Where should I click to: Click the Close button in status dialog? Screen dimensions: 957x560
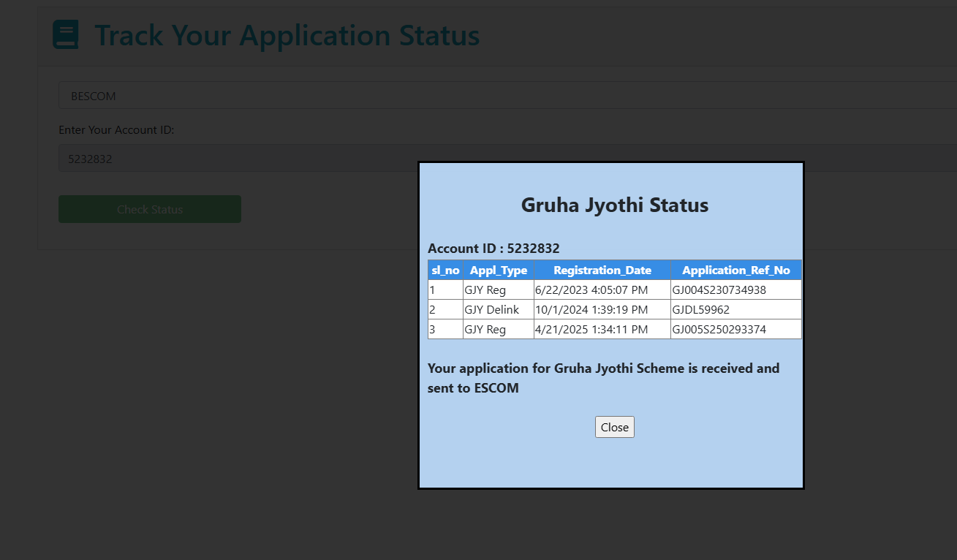click(614, 427)
